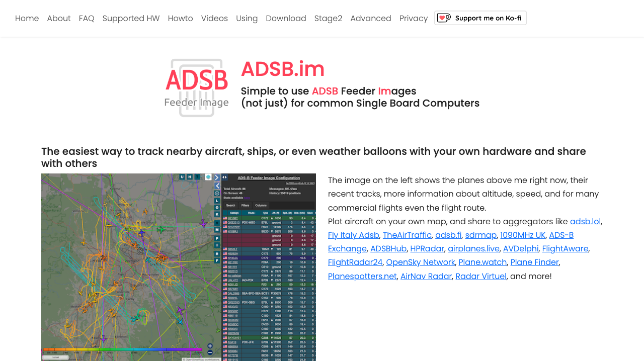Open the sdrmap link
The image size is (644, 362).
click(x=481, y=235)
